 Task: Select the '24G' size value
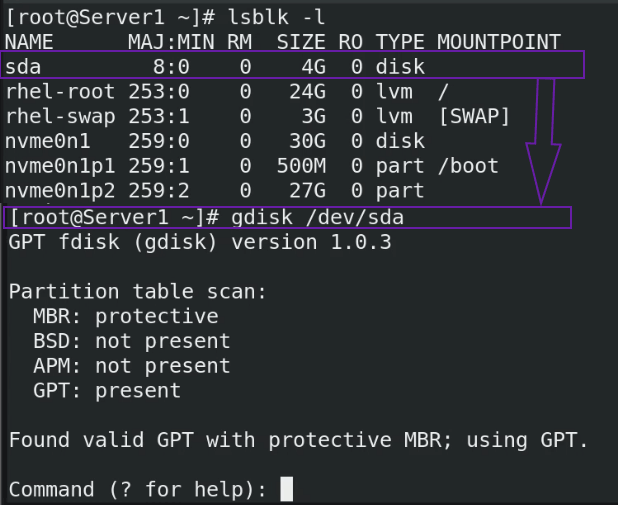[x=307, y=91]
